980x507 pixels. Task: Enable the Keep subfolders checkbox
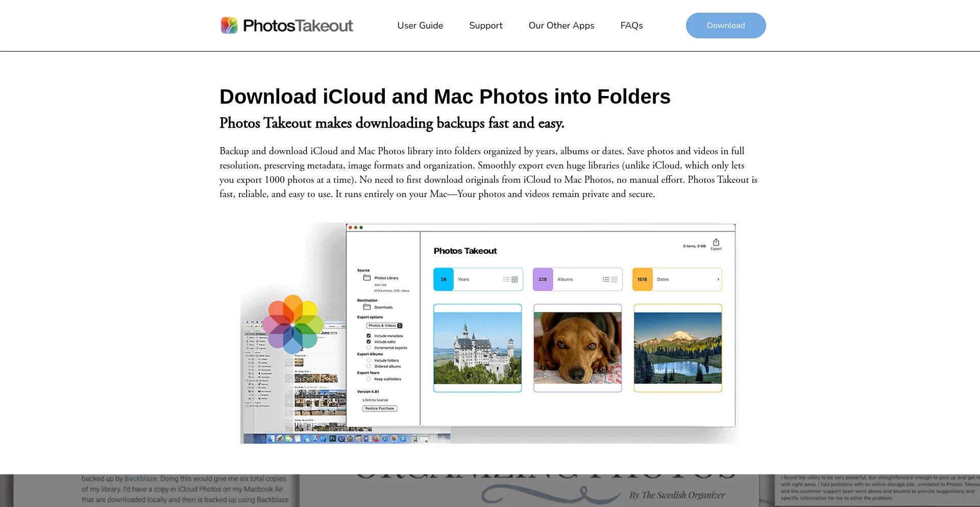pos(369,379)
